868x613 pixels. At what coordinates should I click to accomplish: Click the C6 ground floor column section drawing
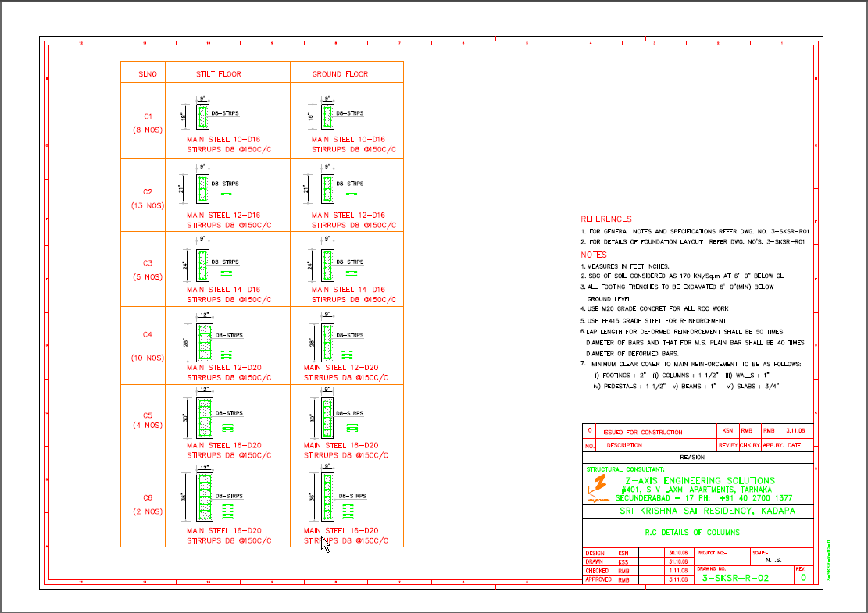[x=327, y=497]
